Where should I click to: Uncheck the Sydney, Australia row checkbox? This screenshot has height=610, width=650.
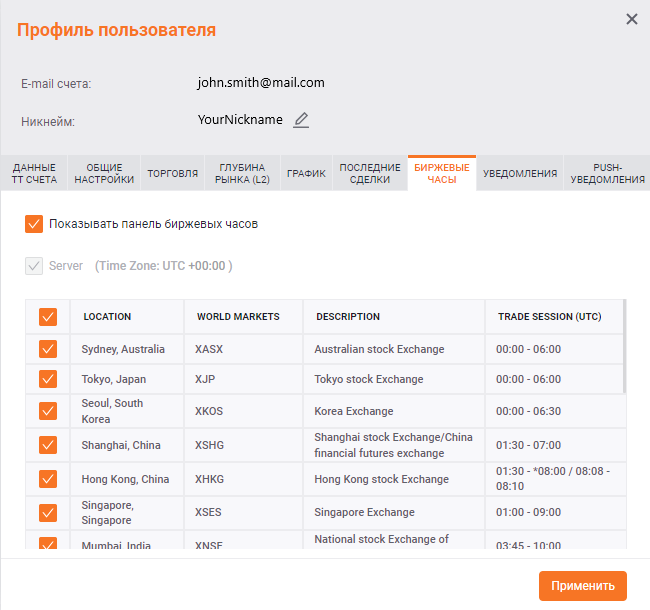48,349
